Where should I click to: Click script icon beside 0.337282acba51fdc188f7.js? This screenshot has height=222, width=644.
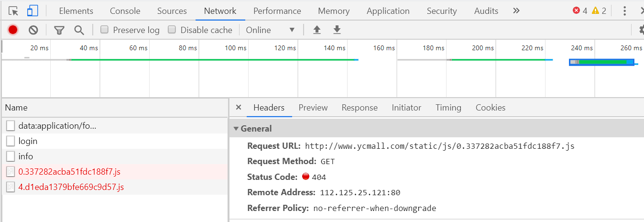[11, 172]
